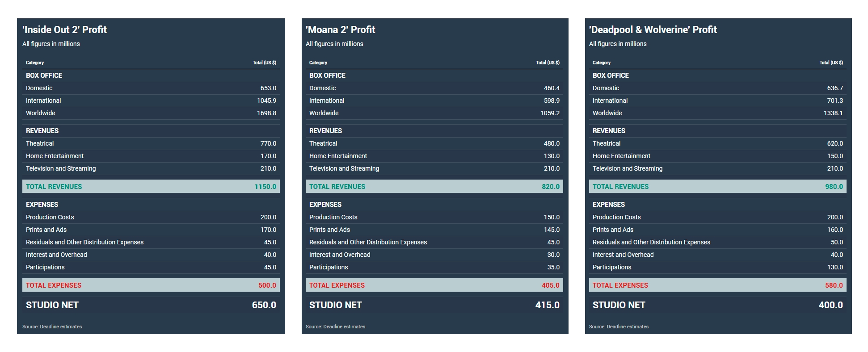This screenshot has height=352, width=868.
Task: Click Inside Out 2 Theatrical value 770.0
Action: 268,143
